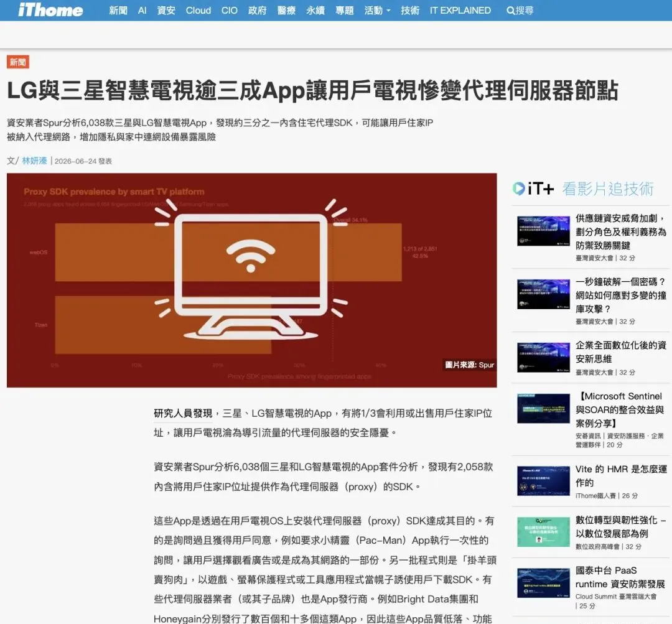
Task: Open author 林妍溱 profile link
Action: pyautogui.click(x=34, y=161)
